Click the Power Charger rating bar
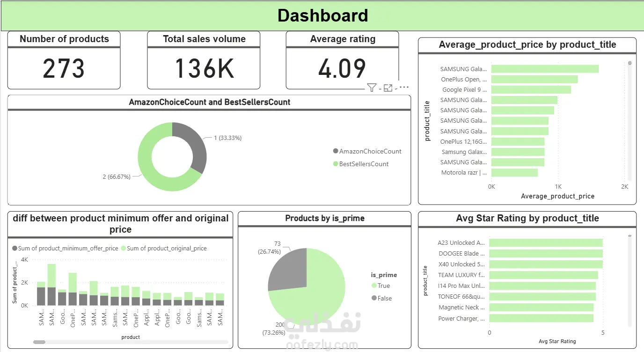 (x=542, y=318)
